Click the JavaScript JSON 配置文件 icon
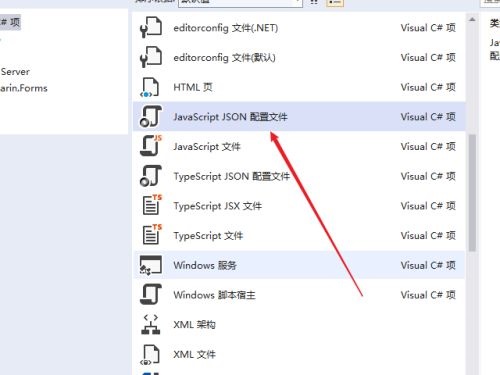500x375 pixels. (x=151, y=117)
